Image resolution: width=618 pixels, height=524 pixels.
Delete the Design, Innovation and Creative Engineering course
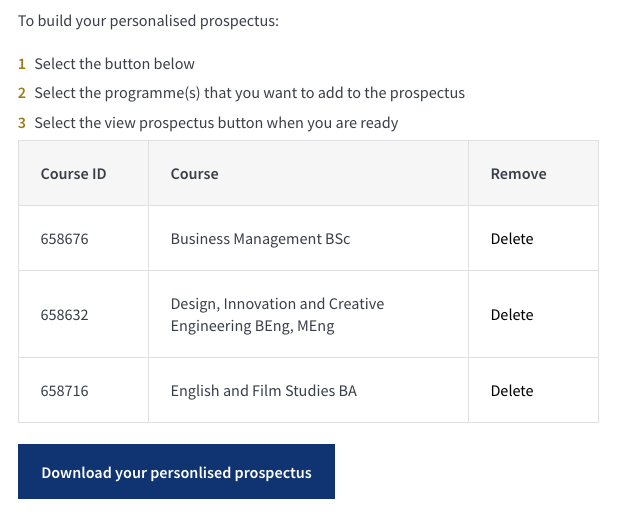(x=512, y=315)
